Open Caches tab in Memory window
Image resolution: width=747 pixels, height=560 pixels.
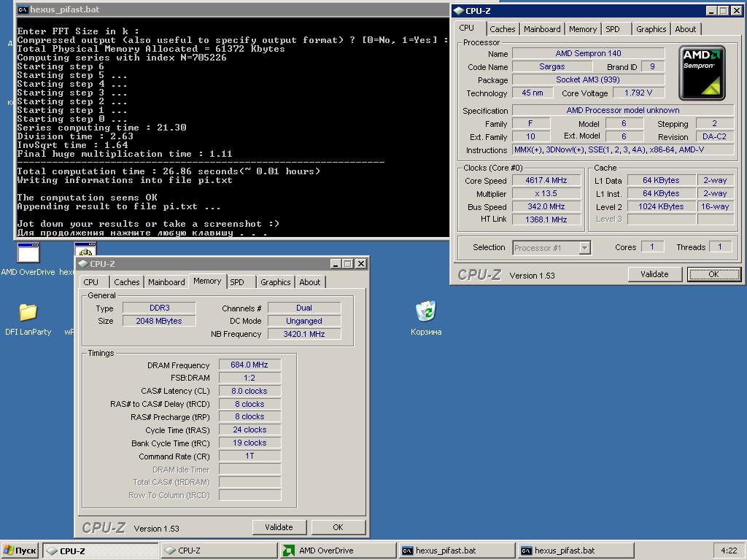coord(127,282)
